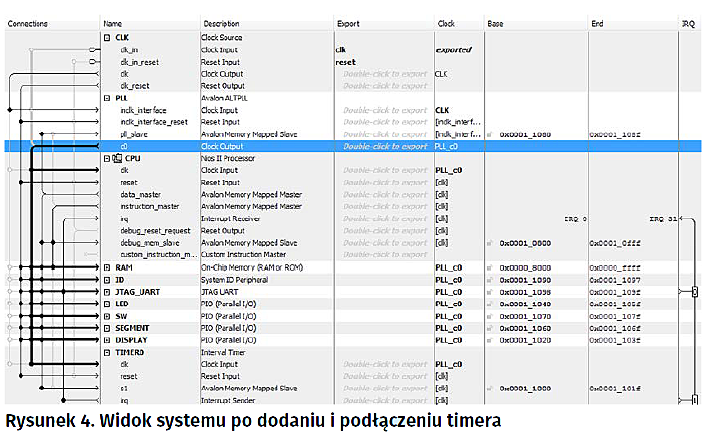Click the JTAG_UART IRQ connection node

coord(696,291)
